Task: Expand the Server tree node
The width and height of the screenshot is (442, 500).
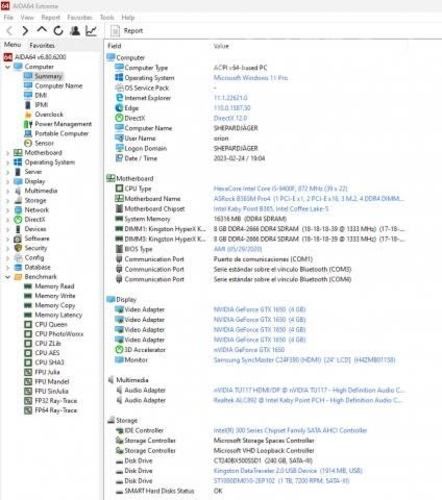Action: coord(8,172)
